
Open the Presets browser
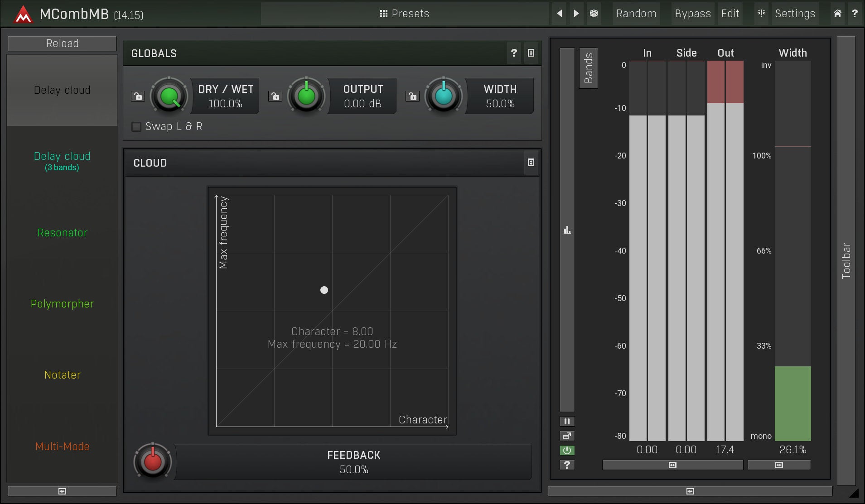(404, 14)
